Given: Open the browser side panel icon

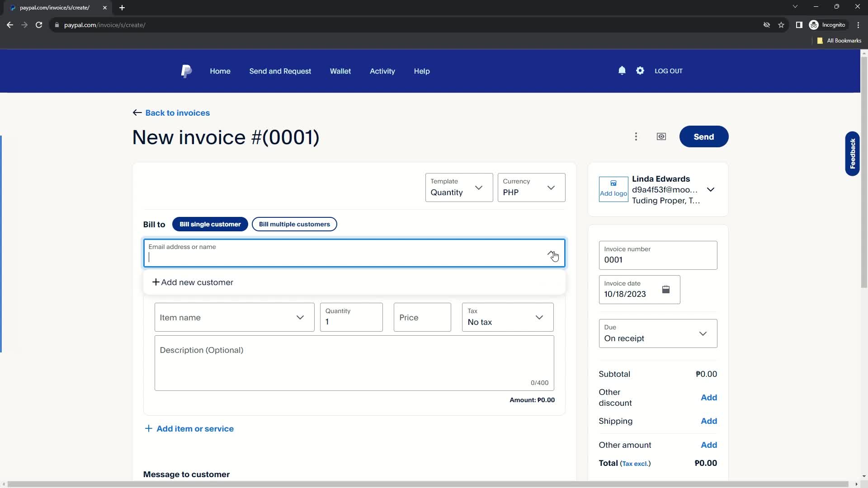Looking at the screenshot, I should tap(799, 25).
